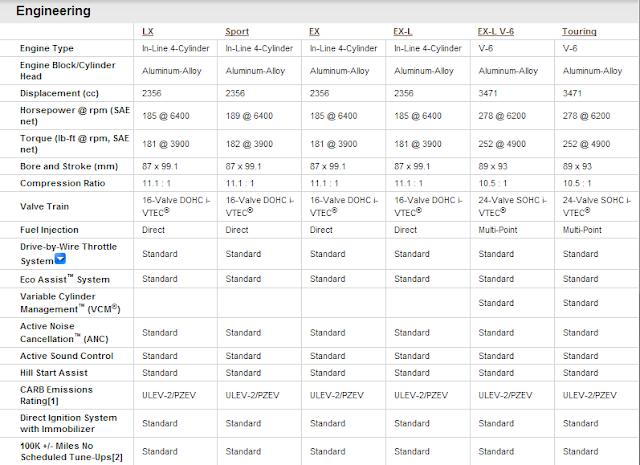Select the EX engine block Aluminum-Alloy value
The width and height of the screenshot is (640, 465).
coord(340,71)
